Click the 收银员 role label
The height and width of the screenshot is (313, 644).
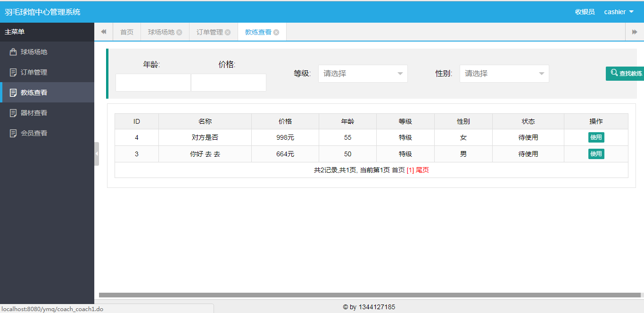coord(585,12)
